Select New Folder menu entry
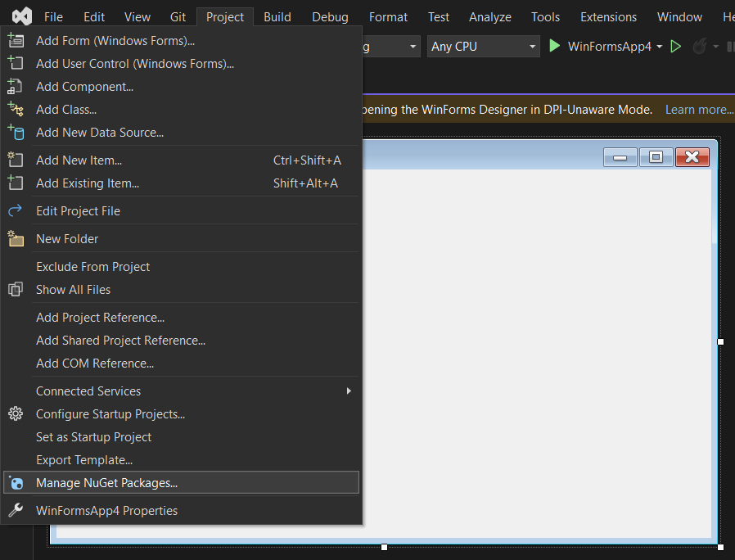 181,239
